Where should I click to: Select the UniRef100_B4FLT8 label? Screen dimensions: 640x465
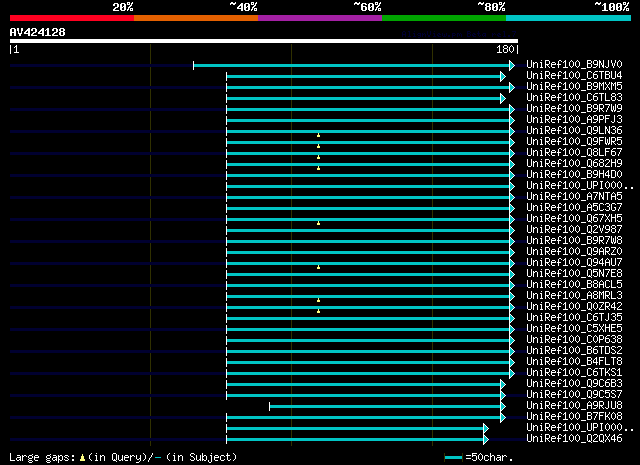(574, 362)
